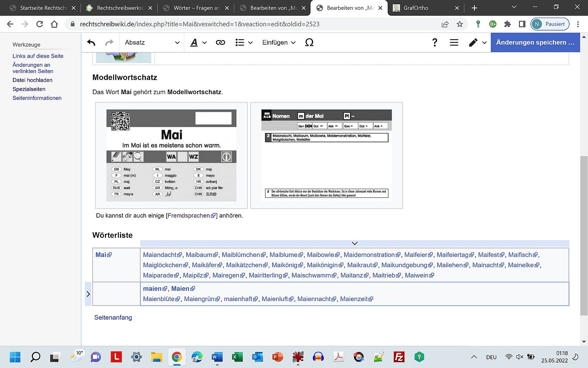Viewport: 588px width, 368px height.
Task: Open the special characters Omega tool
Action: point(309,42)
